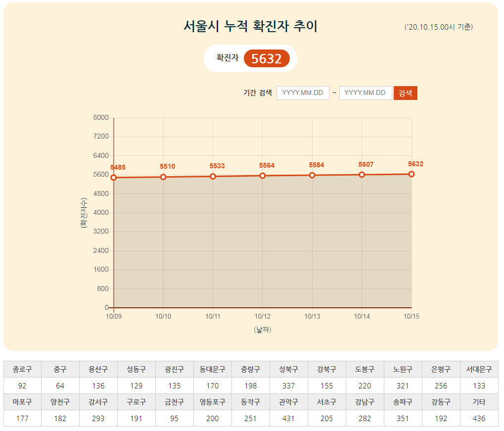
Task: Click the 강남구 table header
Action: pos(365,402)
